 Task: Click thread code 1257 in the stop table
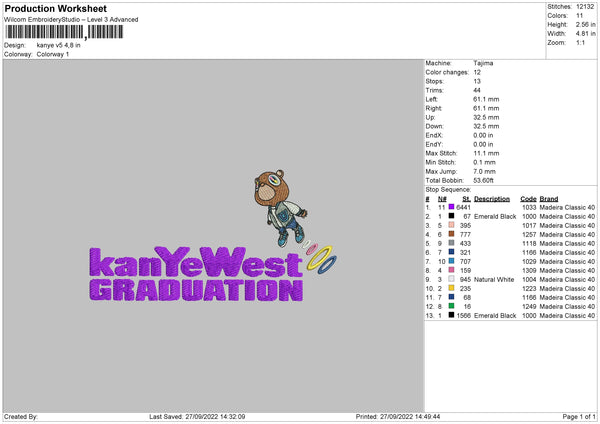tap(529, 235)
